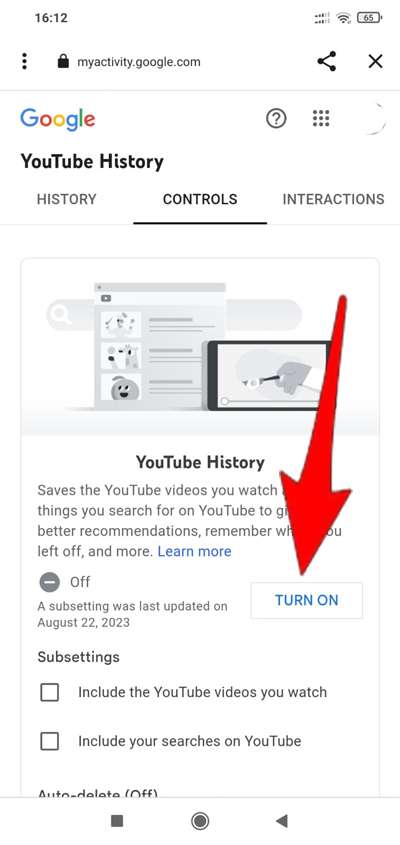Open the Google apps grid icon

pos(321,118)
